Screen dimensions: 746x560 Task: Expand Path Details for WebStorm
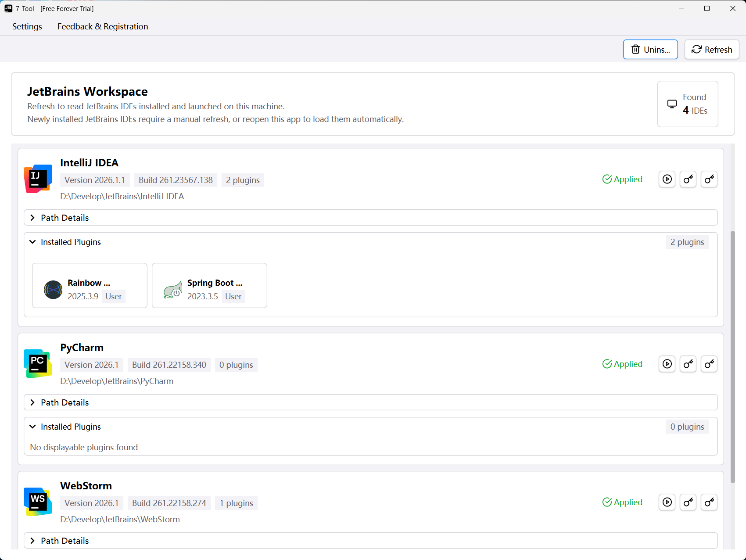(371, 541)
